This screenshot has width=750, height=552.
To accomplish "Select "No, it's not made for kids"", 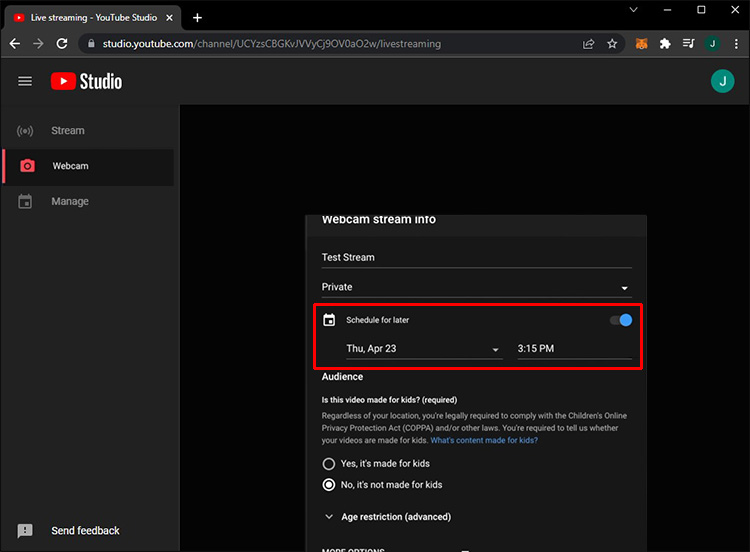I will pyautogui.click(x=329, y=485).
